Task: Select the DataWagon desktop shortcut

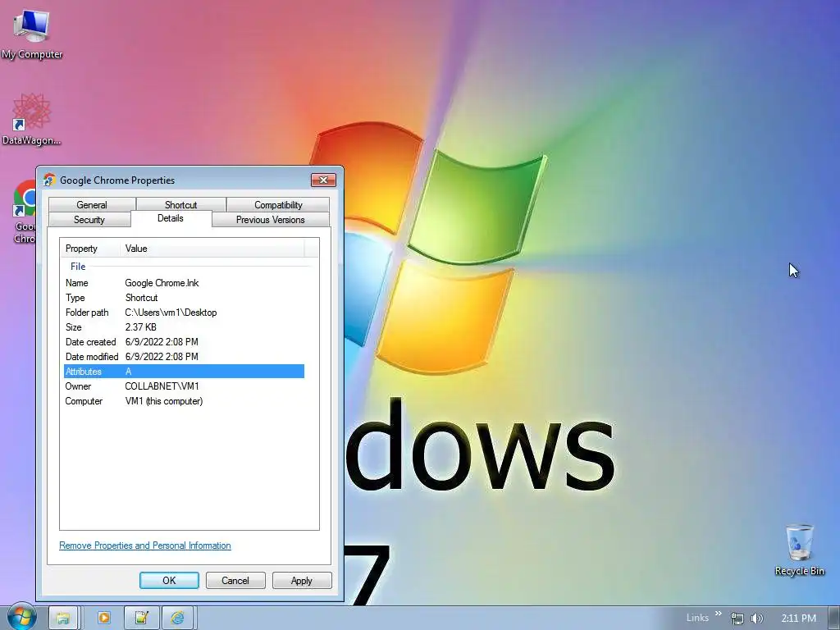Action: click(31, 120)
